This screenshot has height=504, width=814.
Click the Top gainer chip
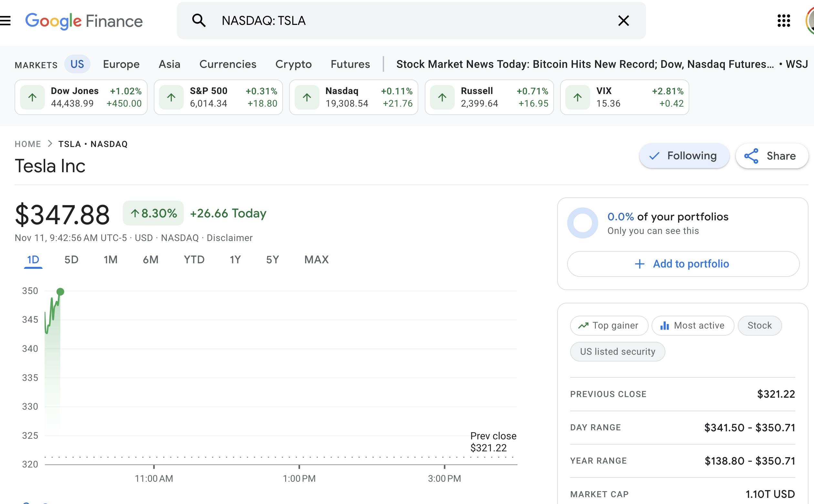coord(609,326)
